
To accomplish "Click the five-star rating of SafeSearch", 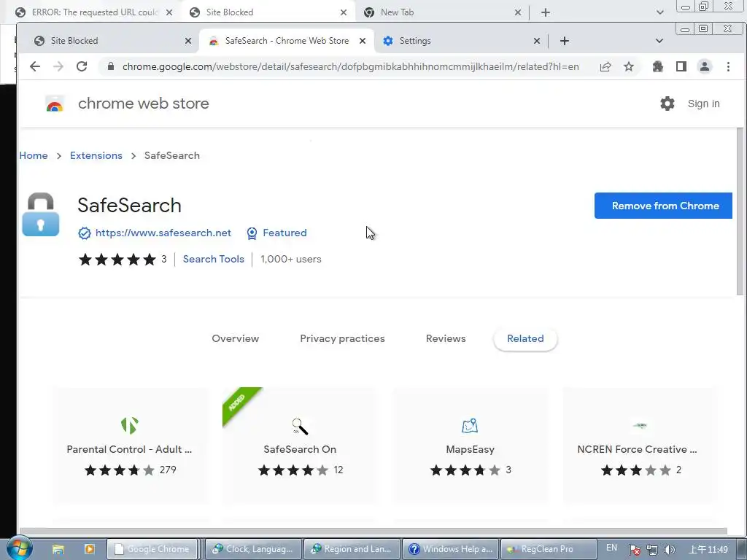I will click(x=117, y=259).
